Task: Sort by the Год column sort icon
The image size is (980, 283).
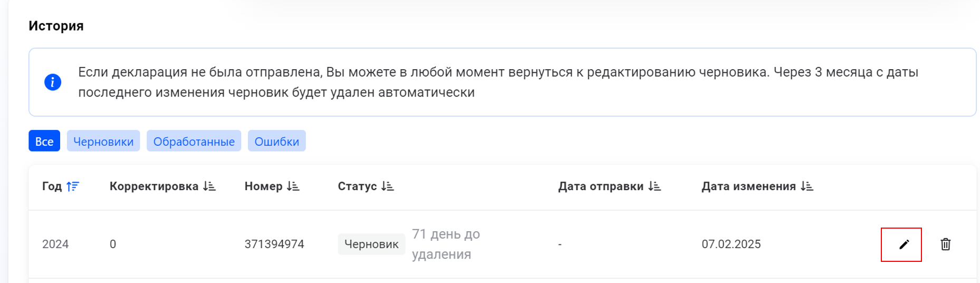Action: point(73,186)
